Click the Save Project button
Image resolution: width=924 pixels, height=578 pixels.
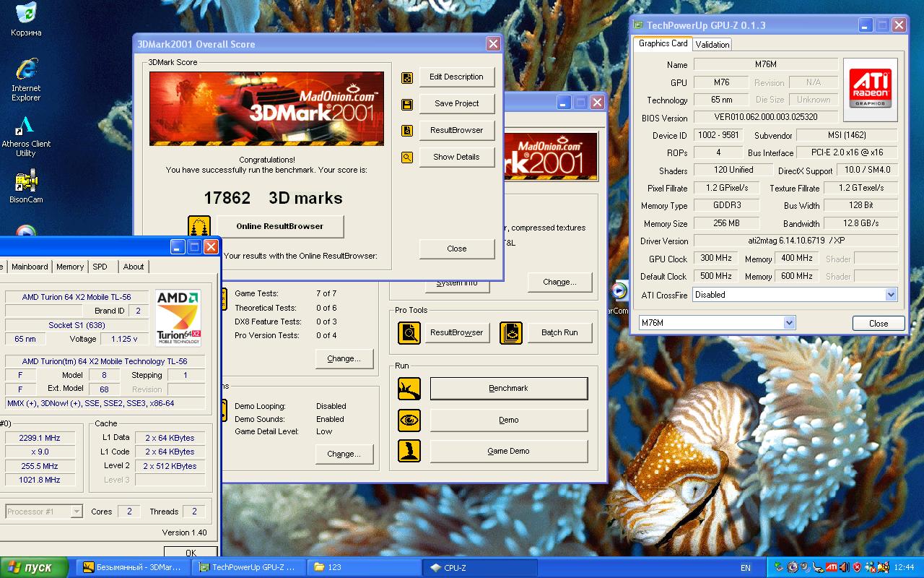[456, 104]
